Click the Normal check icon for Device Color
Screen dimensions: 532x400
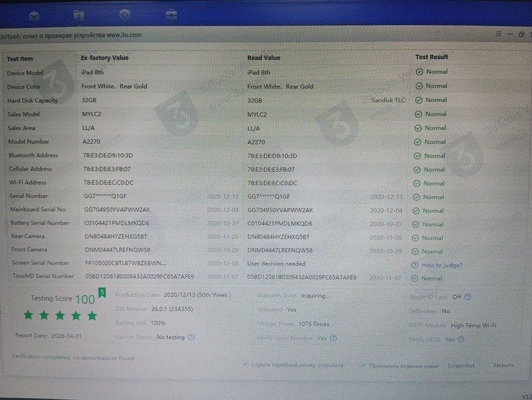tap(419, 86)
